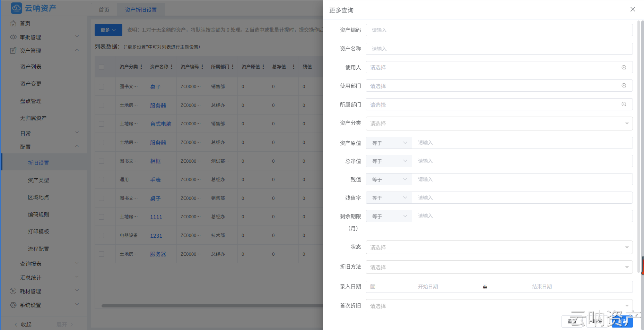Check the row of asset 1231
This screenshot has width=644, height=330.
[x=101, y=236]
